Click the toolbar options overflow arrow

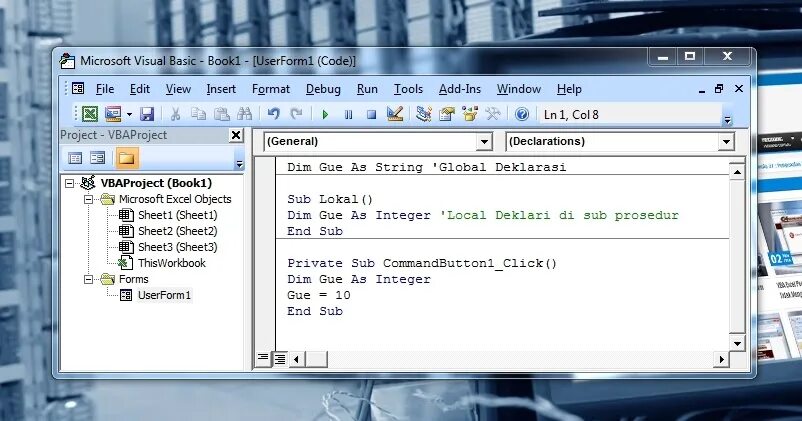[727, 120]
